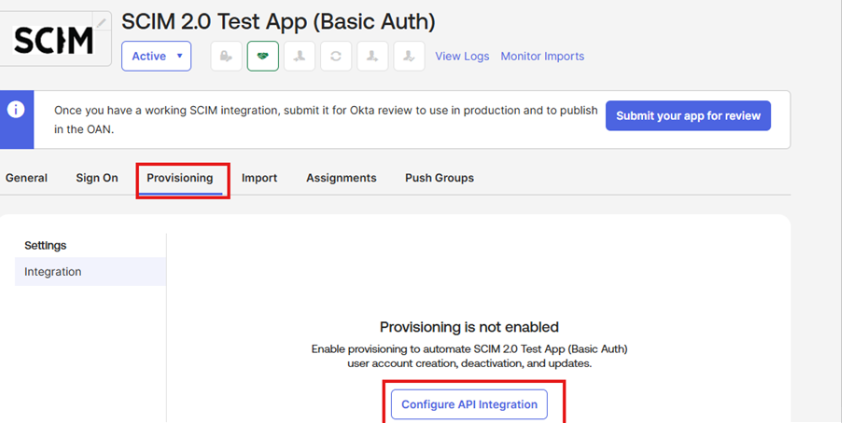Click the lock status icon beside Active dropdown
The height and width of the screenshot is (423, 842).
pos(226,56)
